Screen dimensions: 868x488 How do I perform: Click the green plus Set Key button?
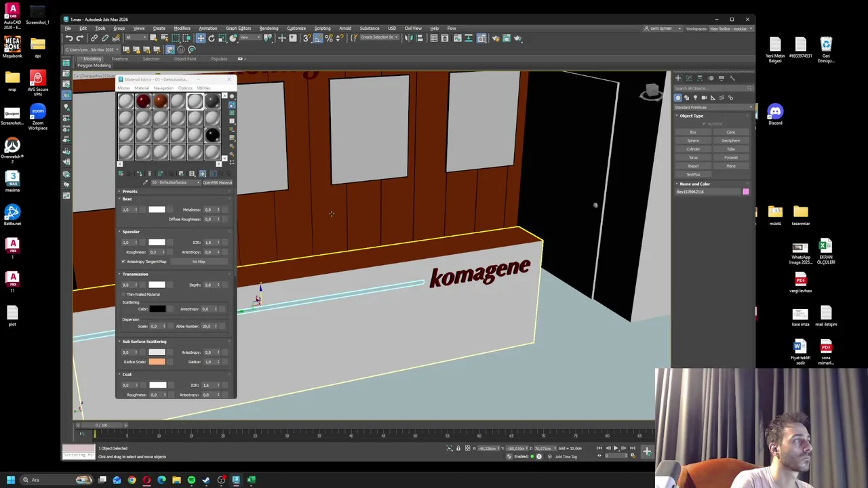point(647,451)
